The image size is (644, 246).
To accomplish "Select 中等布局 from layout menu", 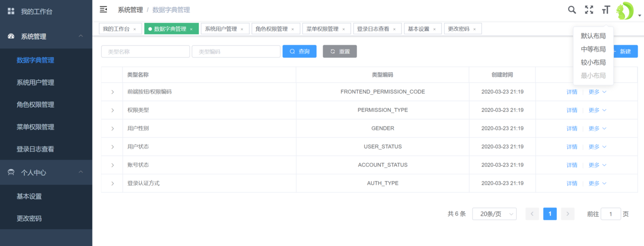I will 593,49.
